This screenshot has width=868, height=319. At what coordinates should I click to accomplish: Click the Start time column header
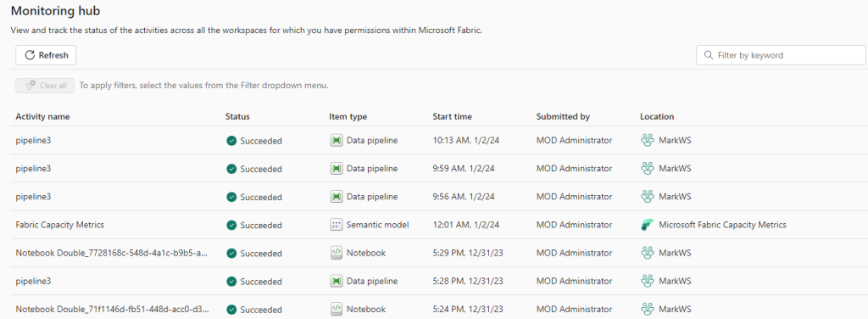coord(452,117)
